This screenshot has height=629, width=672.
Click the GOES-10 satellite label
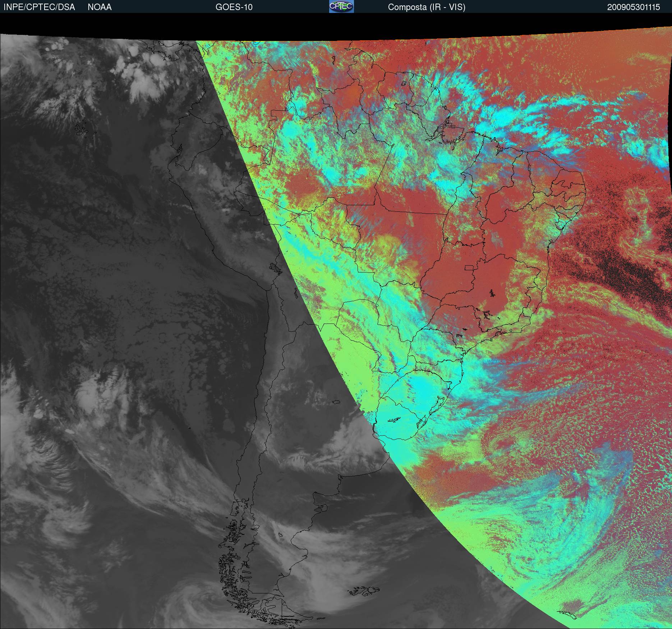234,7
